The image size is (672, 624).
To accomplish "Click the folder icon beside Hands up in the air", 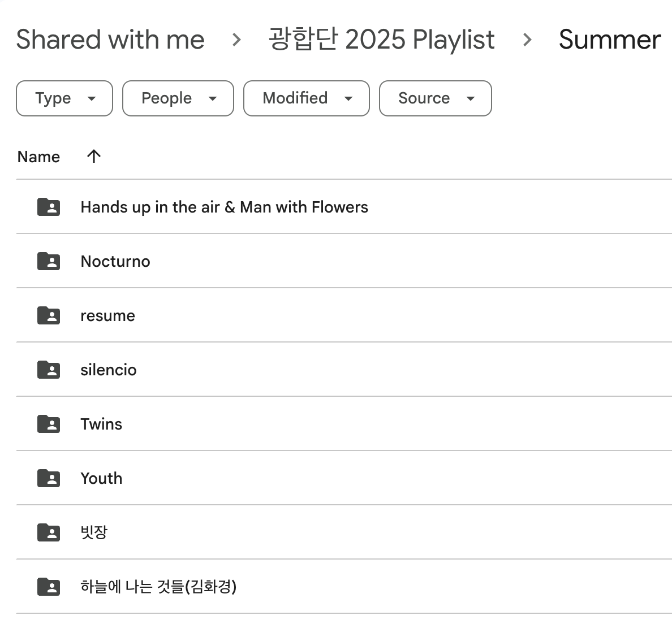I will click(49, 207).
